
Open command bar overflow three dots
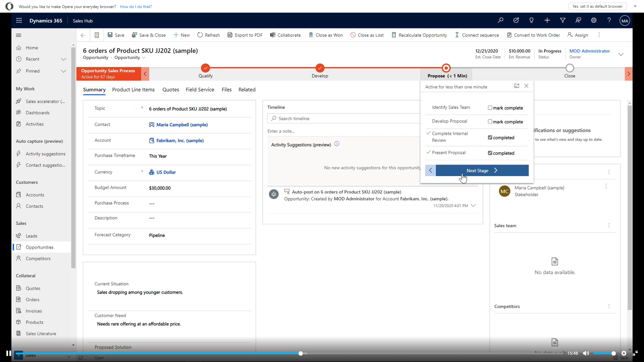click(x=599, y=35)
